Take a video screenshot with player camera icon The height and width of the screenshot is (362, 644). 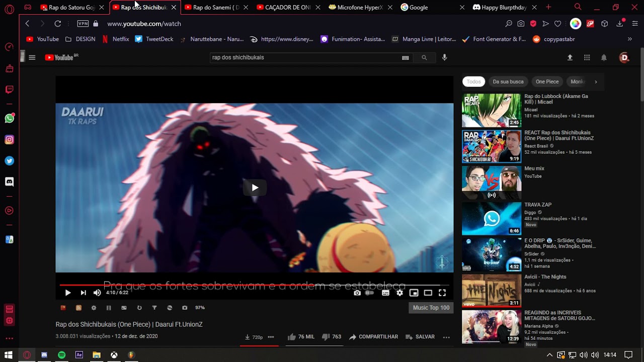[357, 293]
